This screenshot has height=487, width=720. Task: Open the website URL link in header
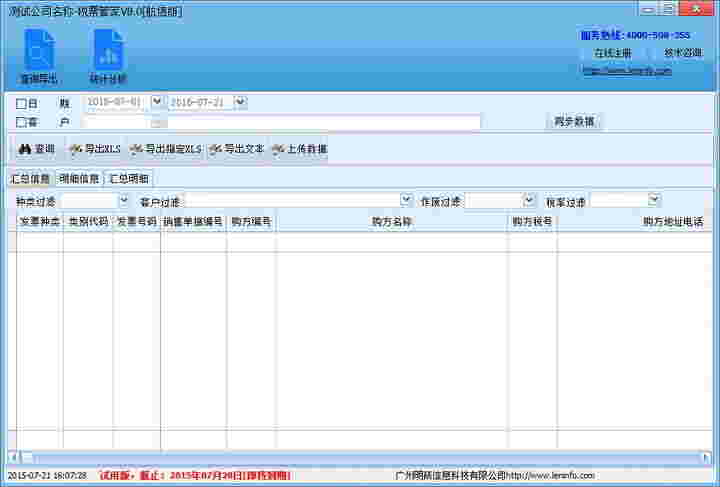pyautogui.click(x=627, y=71)
